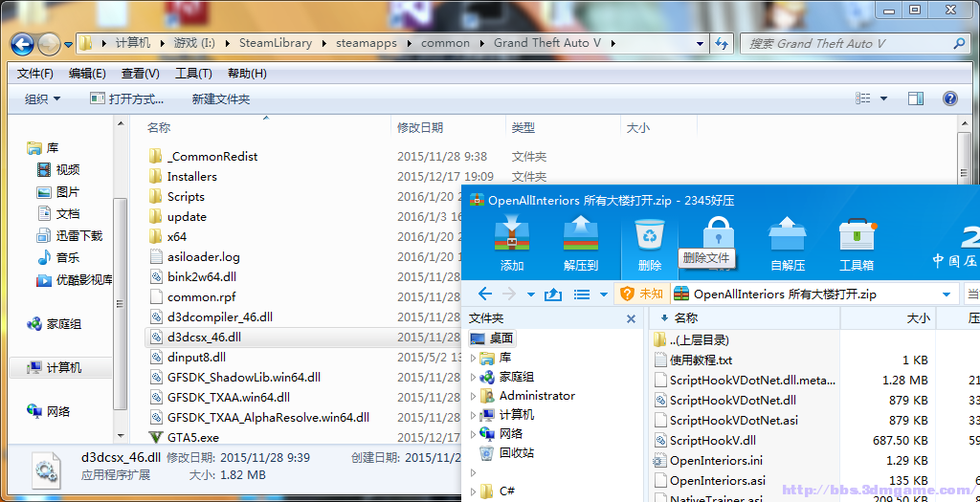Select ..(上层目录) in the archive list

coord(691,340)
